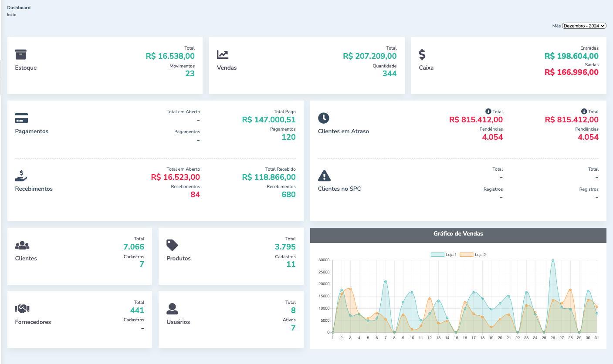
Task: Click the Produtos price tag icon
Action: [x=172, y=245]
